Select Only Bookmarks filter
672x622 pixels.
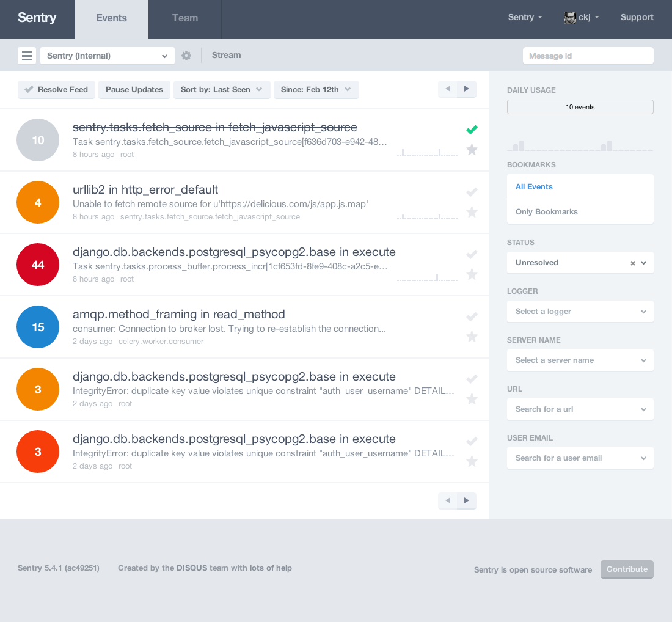pyautogui.click(x=580, y=212)
